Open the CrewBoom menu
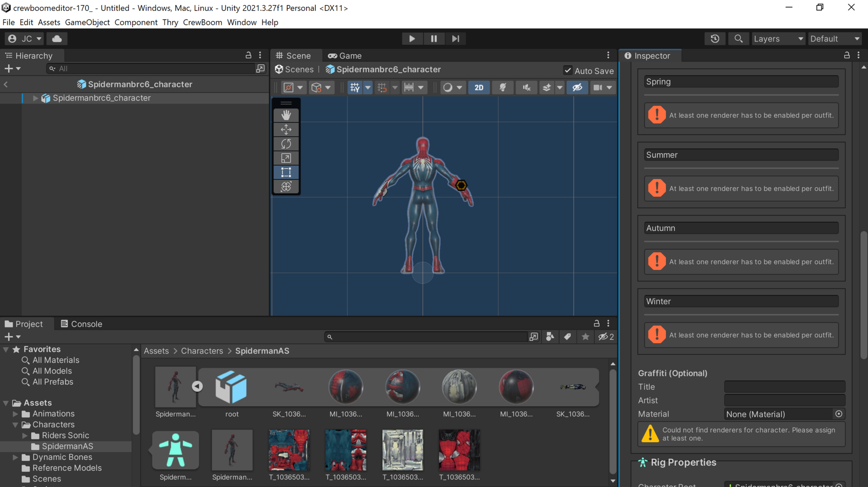The width and height of the screenshot is (868, 487). 203,22
